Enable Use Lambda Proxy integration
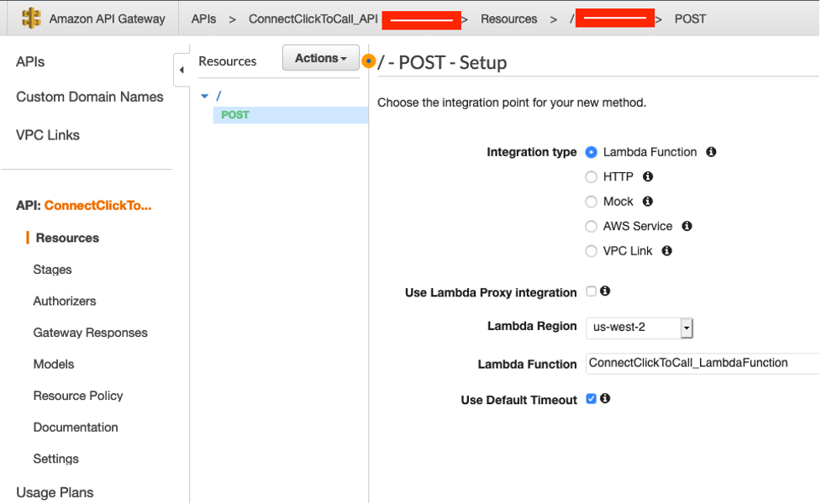The width and height of the screenshot is (821, 504). pyautogui.click(x=592, y=291)
